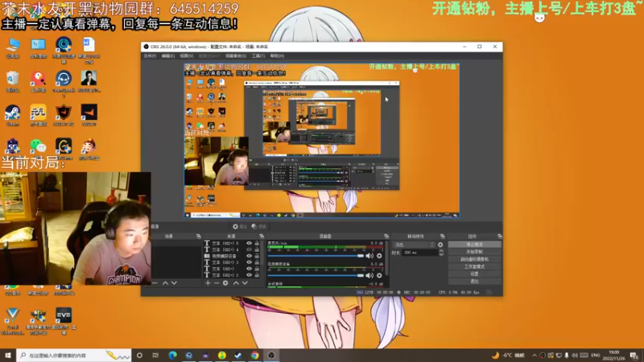Show hidden system tray icons chevron

tap(535, 356)
